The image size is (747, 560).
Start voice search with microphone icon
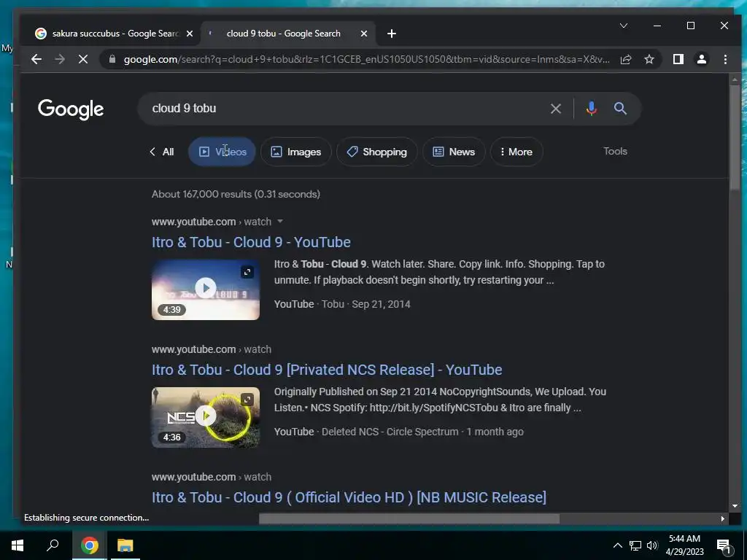[591, 109]
